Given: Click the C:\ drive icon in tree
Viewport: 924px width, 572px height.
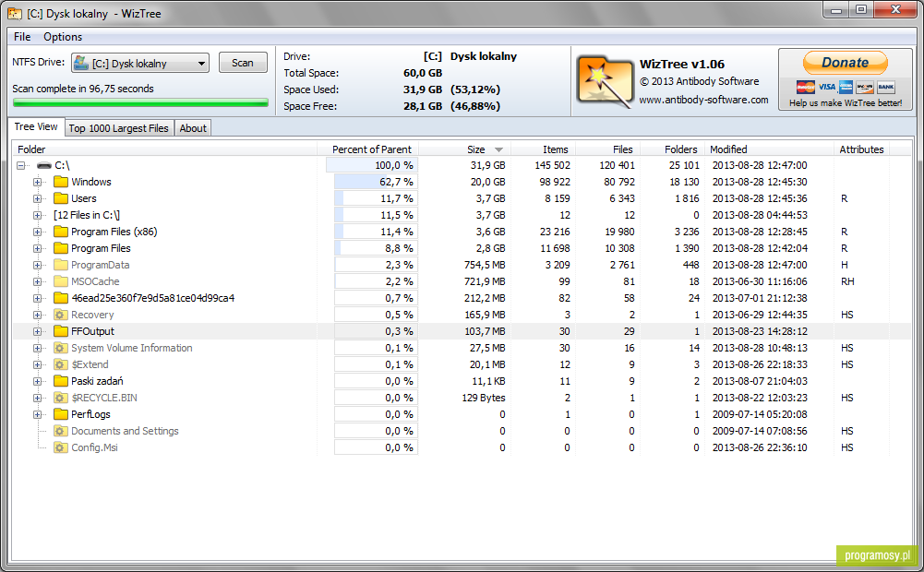Looking at the screenshot, I should pos(44,165).
